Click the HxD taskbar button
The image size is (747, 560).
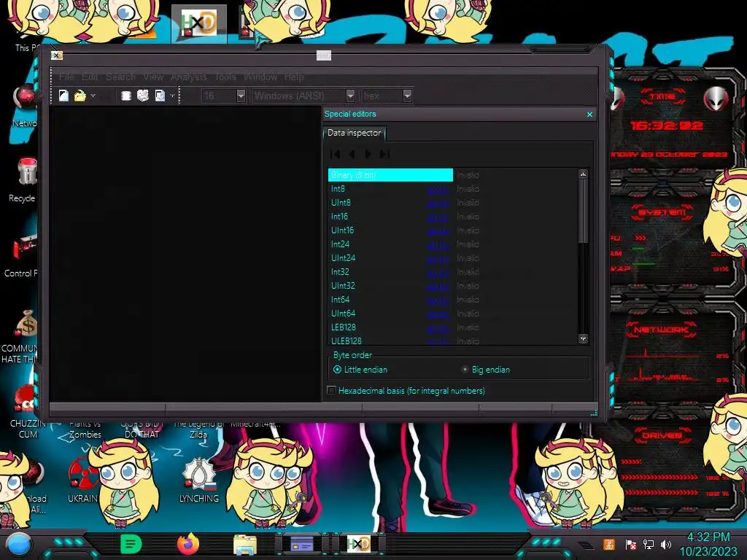(x=359, y=544)
